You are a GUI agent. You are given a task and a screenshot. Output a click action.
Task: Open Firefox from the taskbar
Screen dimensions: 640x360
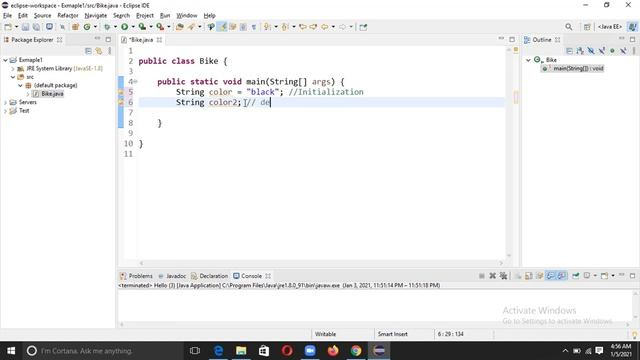click(333, 351)
